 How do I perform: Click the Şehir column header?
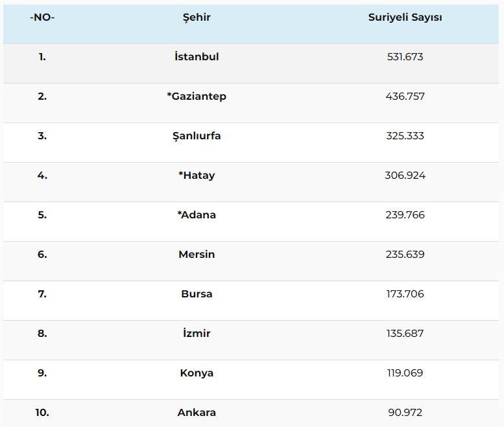(x=197, y=17)
